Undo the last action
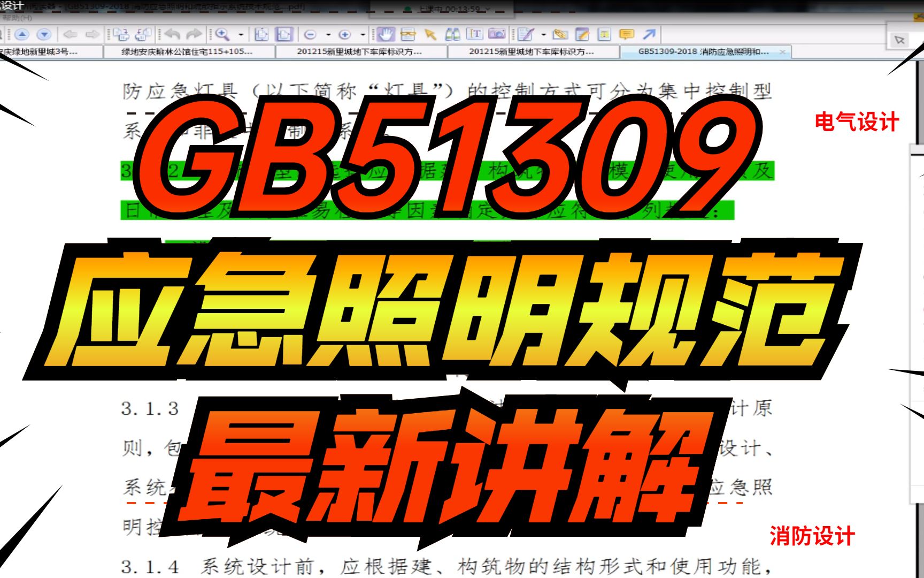924x578 pixels. tap(172, 35)
